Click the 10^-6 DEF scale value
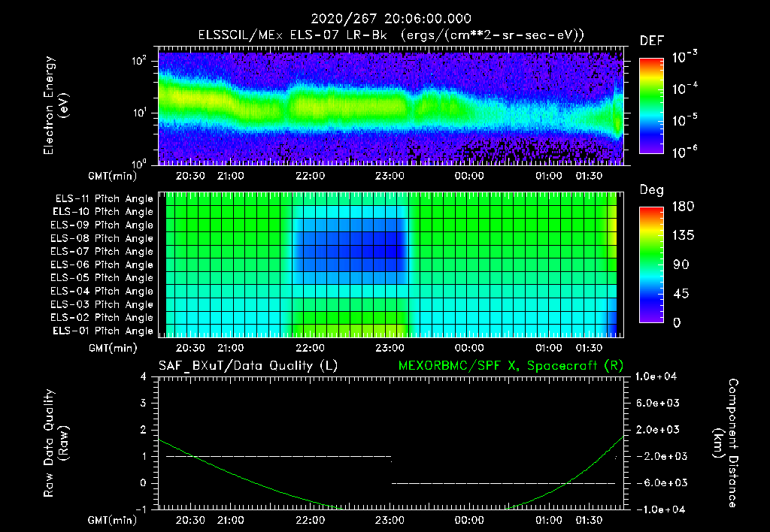The image size is (770, 532). [x=684, y=152]
